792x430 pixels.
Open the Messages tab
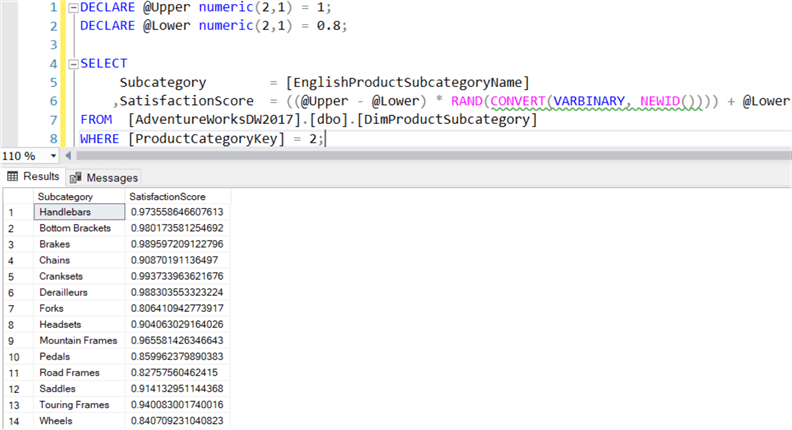point(104,177)
